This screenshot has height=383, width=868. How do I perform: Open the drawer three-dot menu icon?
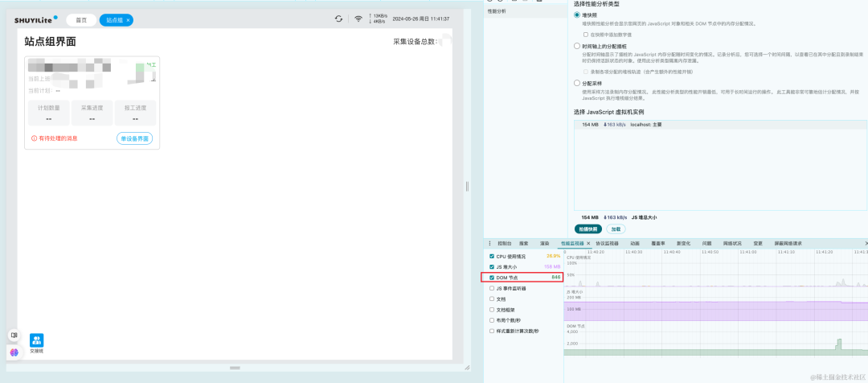[x=489, y=243]
